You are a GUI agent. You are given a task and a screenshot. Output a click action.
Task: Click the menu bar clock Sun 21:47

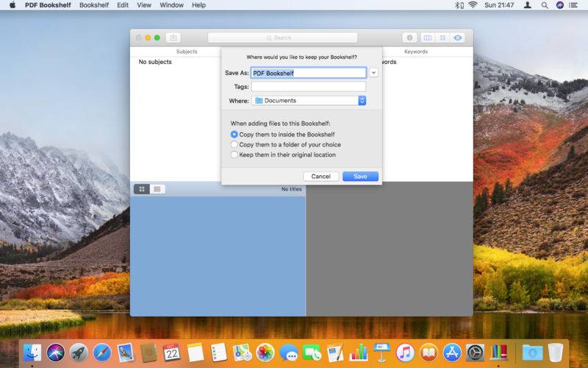pyautogui.click(x=499, y=5)
